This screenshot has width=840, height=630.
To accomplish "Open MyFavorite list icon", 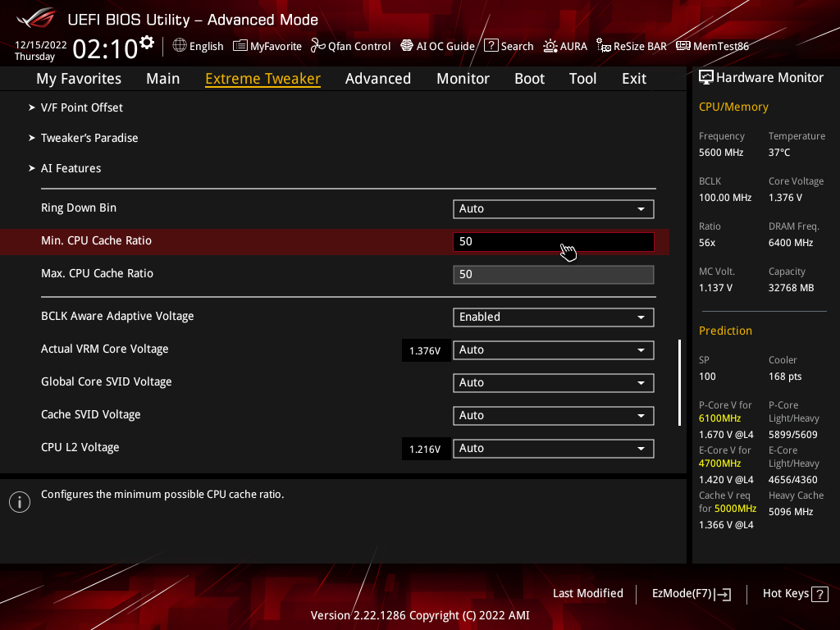I will pos(240,46).
